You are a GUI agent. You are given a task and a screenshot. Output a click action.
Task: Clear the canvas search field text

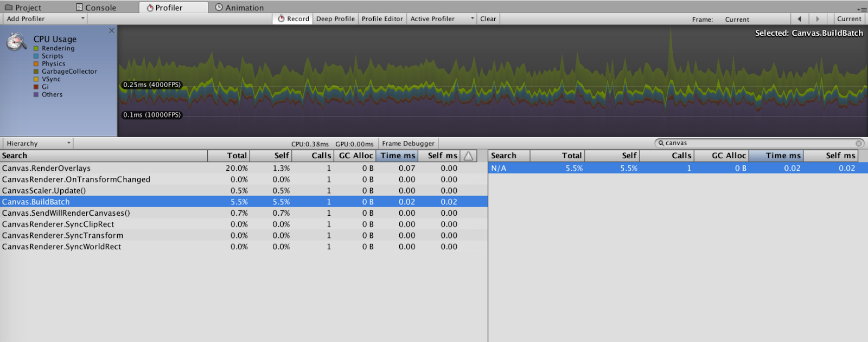click(859, 144)
